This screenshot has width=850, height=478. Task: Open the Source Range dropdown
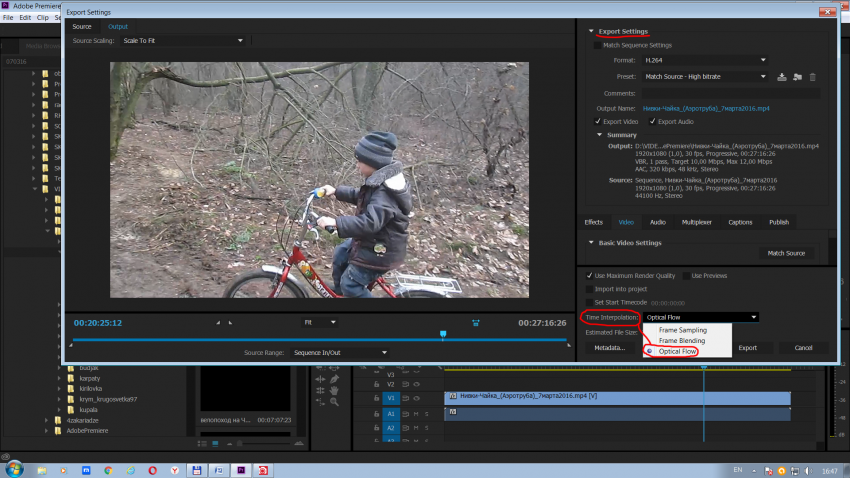coord(339,352)
